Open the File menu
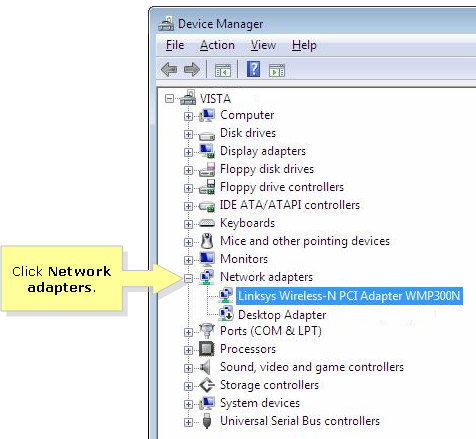The height and width of the screenshot is (439, 476). [175, 45]
